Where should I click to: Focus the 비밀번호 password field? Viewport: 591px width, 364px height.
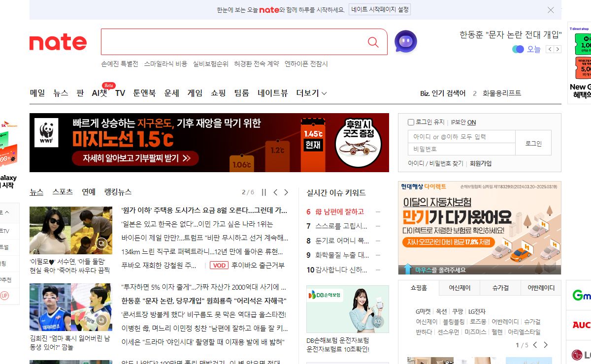point(461,149)
